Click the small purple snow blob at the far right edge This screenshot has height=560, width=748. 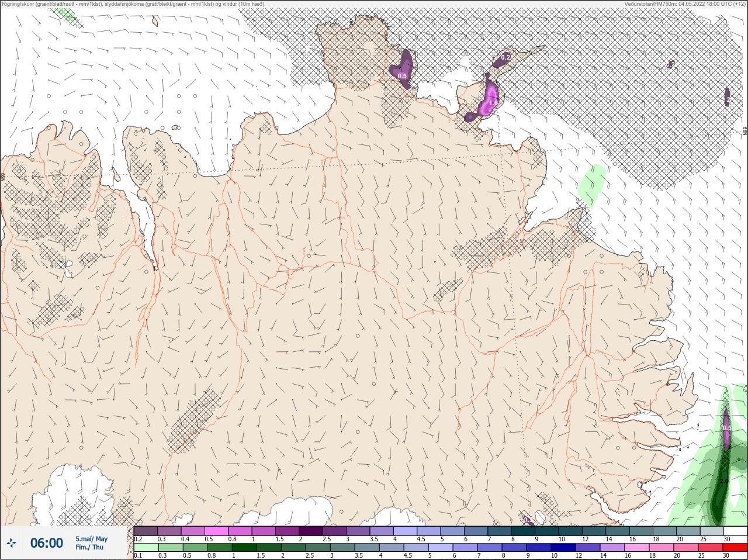(727, 96)
